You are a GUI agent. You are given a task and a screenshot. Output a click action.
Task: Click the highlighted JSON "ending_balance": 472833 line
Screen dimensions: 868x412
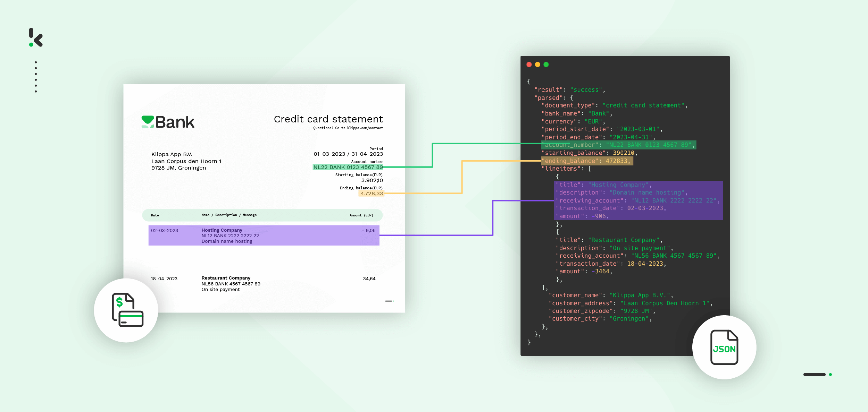587,161
